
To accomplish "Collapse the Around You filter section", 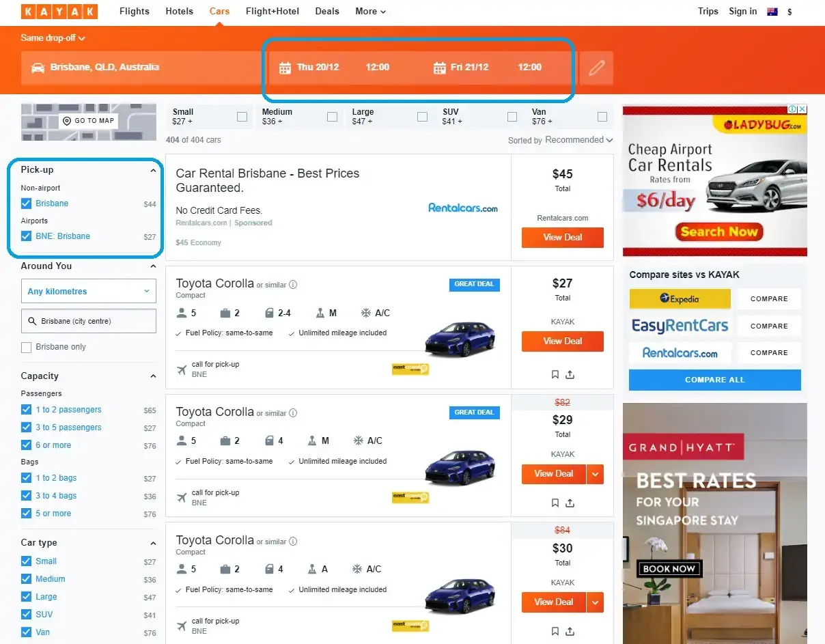I will pyautogui.click(x=153, y=266).
